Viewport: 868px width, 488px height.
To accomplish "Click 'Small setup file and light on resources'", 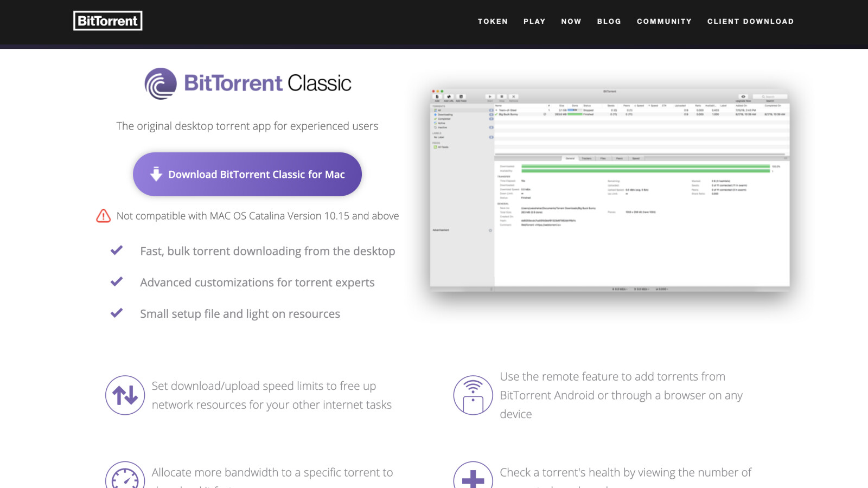I will click(x=240, y=314).
